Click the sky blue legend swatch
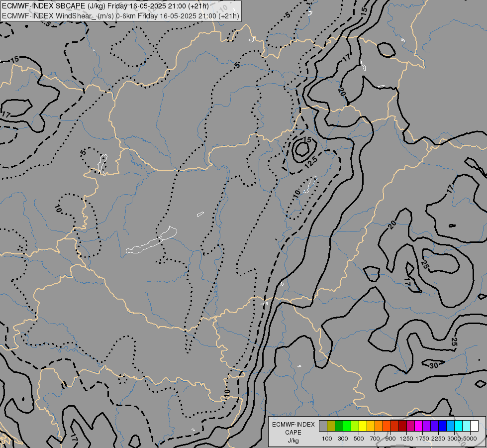 point(451,426)
